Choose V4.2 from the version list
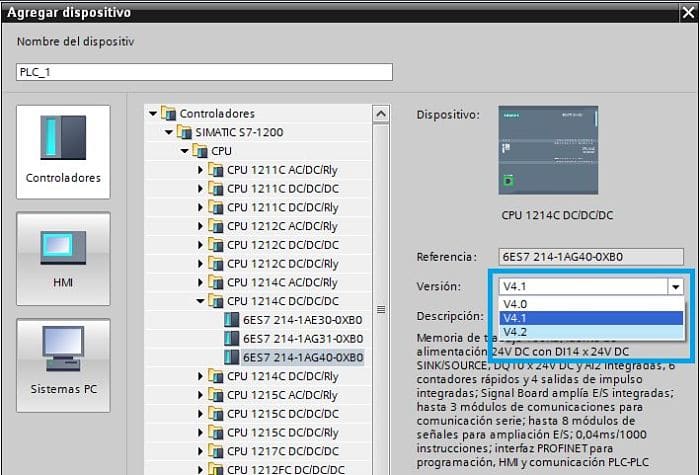700x475 pixels. pyautogui.click(x=591, y=332)
